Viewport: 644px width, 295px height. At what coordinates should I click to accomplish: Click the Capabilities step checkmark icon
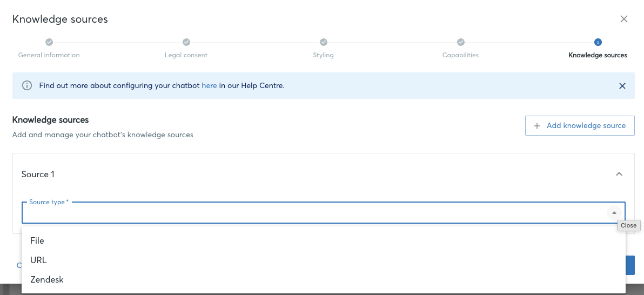point(461,42)
